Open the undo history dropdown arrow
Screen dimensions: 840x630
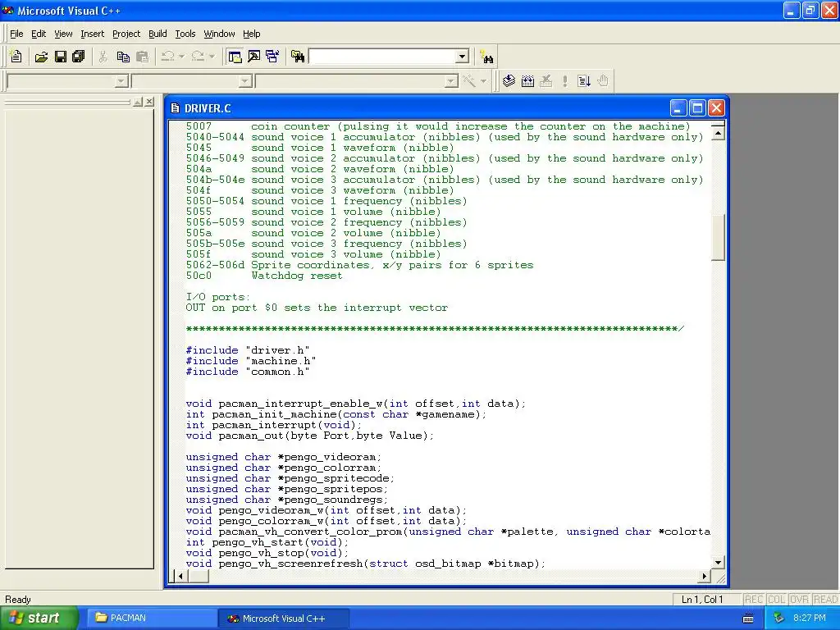click(x=181, y=57)
